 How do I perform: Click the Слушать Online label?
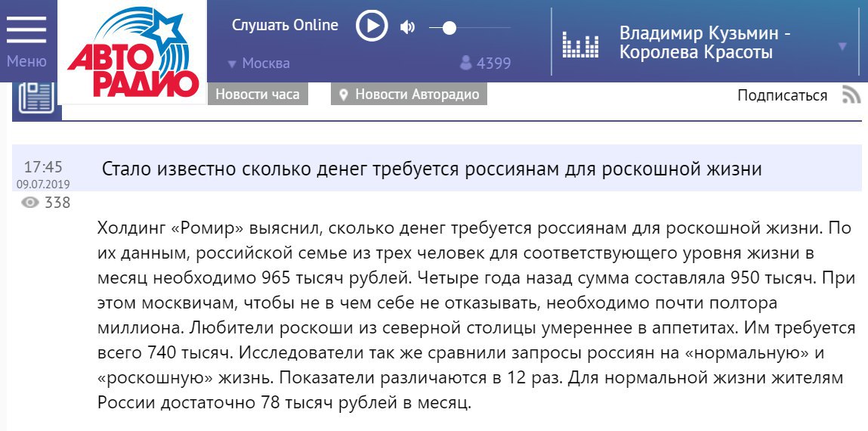(x=285, y=26)
